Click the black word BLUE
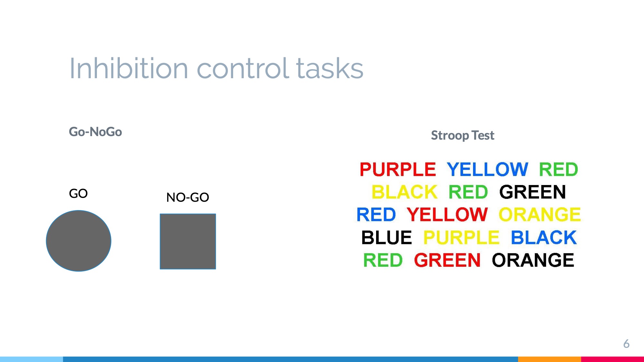644x362 pixels. coord(386,237)
